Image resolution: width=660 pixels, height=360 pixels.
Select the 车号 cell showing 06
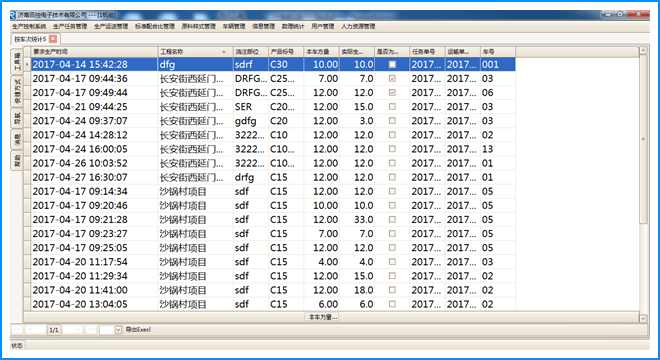point(498,93)
